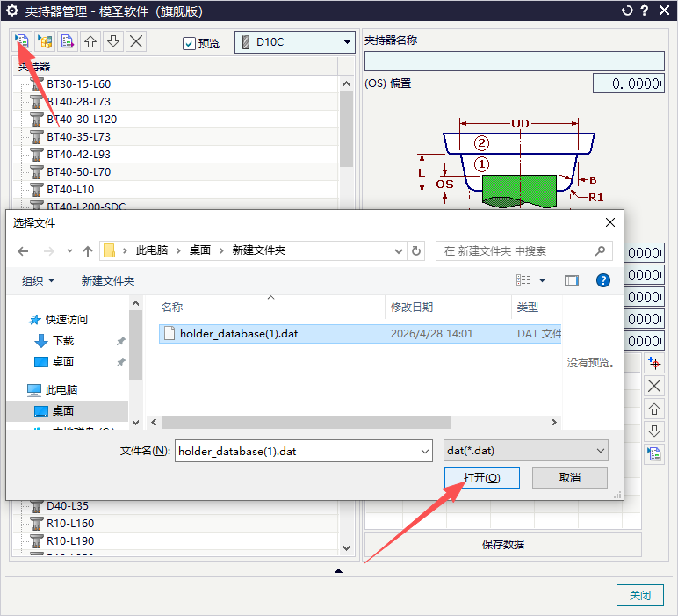Click the (OS) 偏置 offset value field
678x616 pixels.
[x=628, y=83]
